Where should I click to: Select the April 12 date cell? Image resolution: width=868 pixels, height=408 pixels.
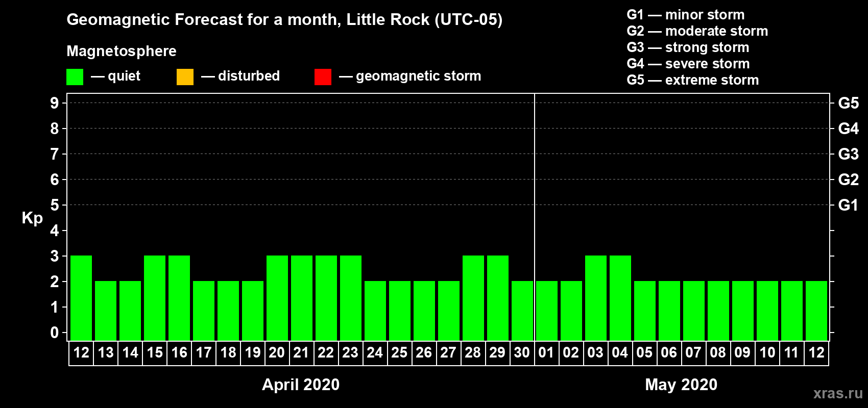(81, 353)
